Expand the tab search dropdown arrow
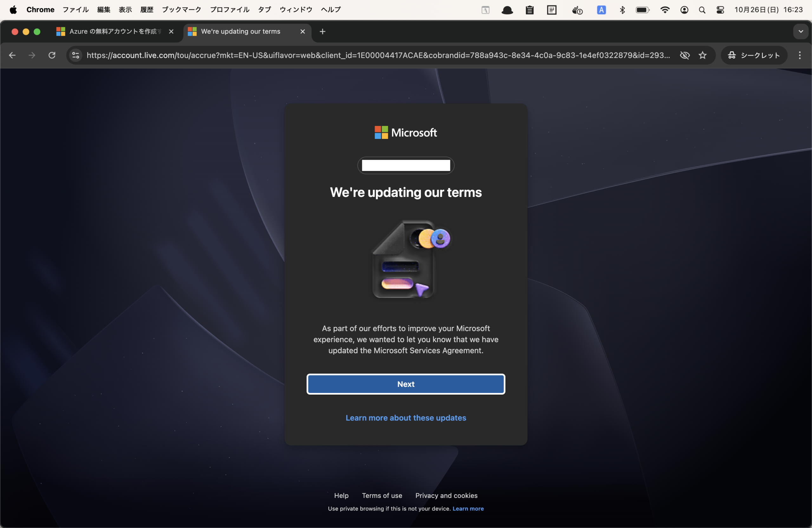 pyautogui.click(x=801, y=32)
